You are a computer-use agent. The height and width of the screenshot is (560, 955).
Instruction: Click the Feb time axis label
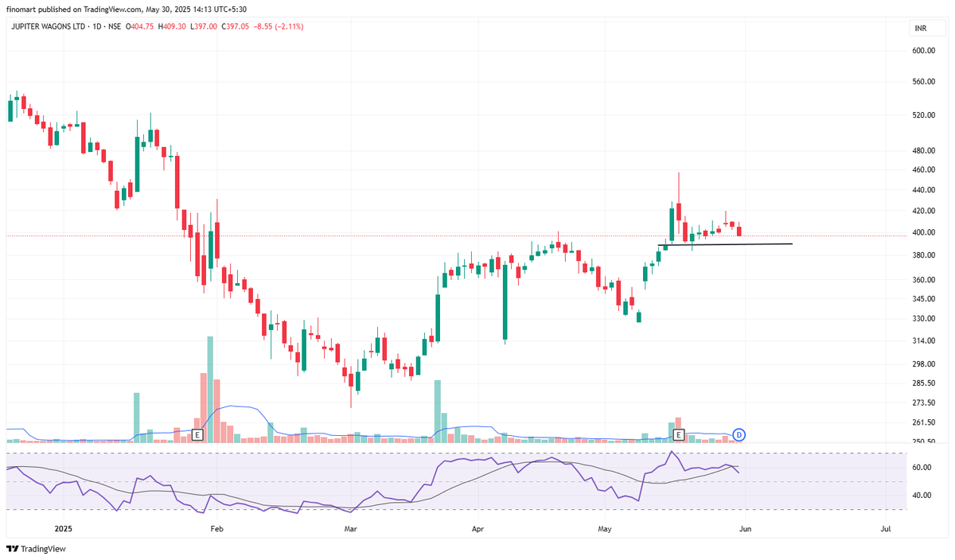click(216, 528)
